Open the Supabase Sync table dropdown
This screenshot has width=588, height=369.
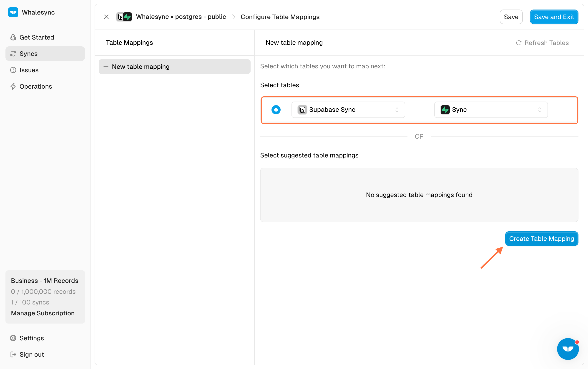pos(348,110)
